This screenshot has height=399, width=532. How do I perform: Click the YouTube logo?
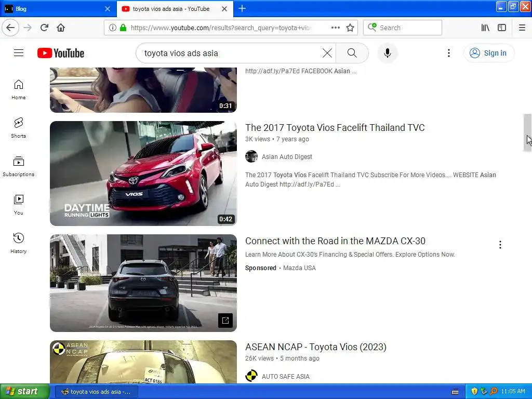click(x=61, y=53)
